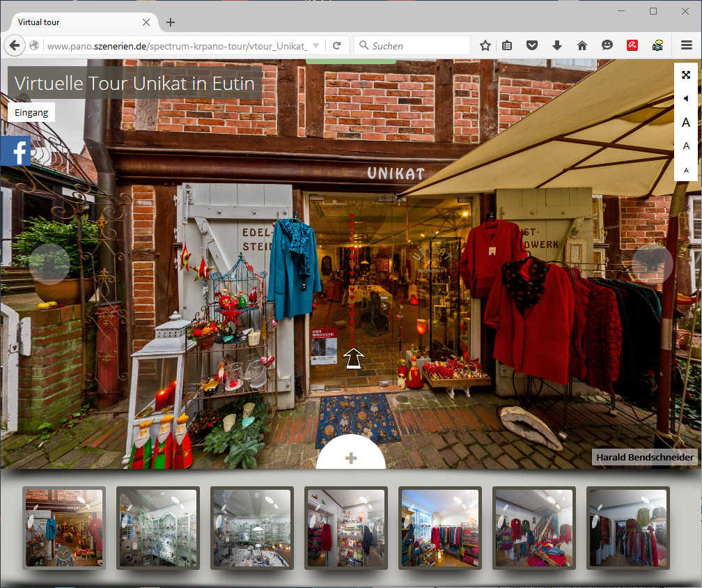Open a new browser tab

pos(171,22)
